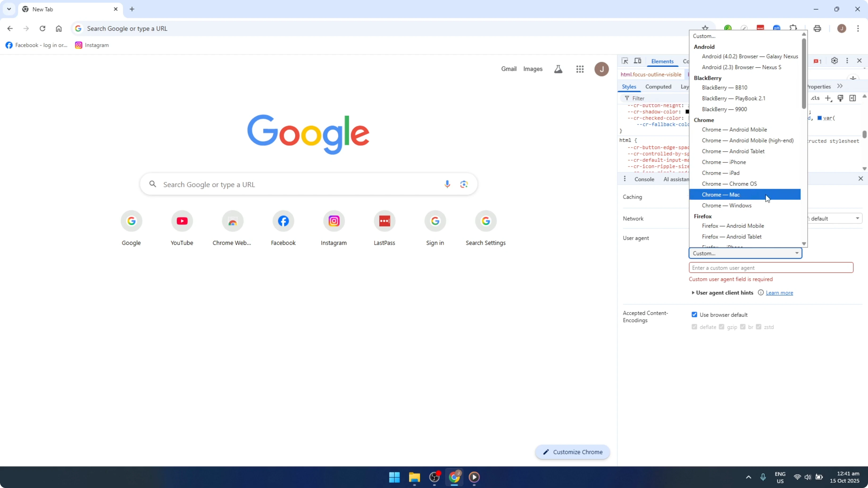Image resolution: width=868 pixels, height=488 pixels.
Task: Toggle the zstd encoding checkbox
Action: (x=759, y=327)
